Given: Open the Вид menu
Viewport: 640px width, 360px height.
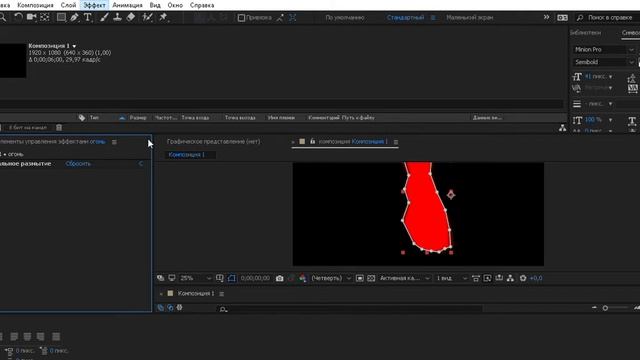Looking at the screenshot, I should (155, 5).
